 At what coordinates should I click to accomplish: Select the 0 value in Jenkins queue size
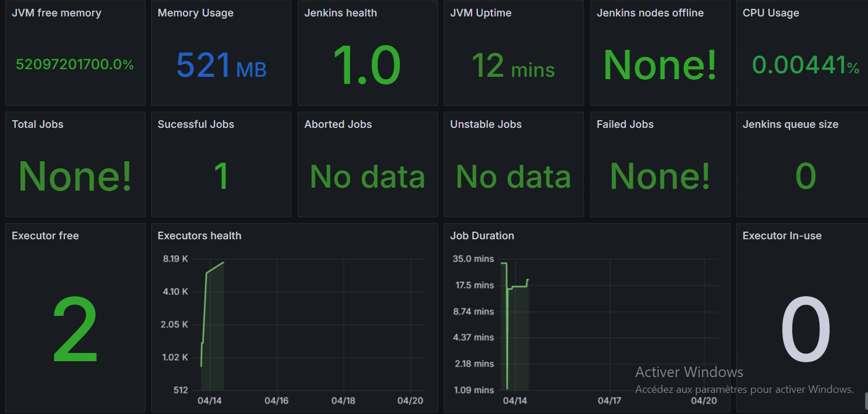click(805, 176)
